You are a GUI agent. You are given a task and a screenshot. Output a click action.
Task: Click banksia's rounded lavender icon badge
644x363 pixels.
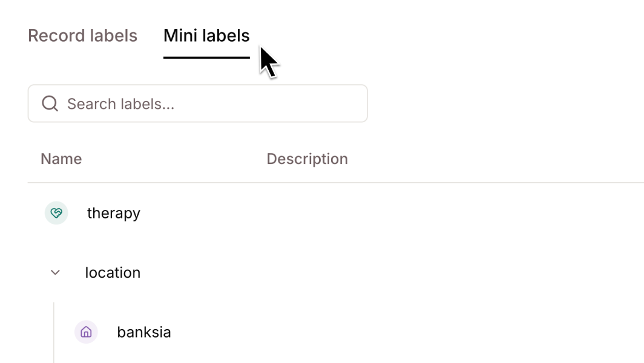85,332
